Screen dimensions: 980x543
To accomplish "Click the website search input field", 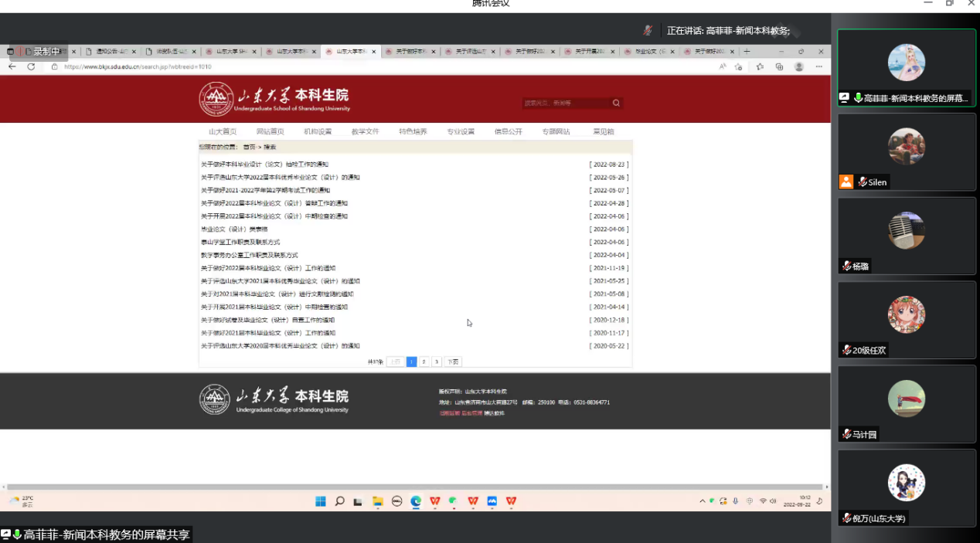I will tap(566, 103).
